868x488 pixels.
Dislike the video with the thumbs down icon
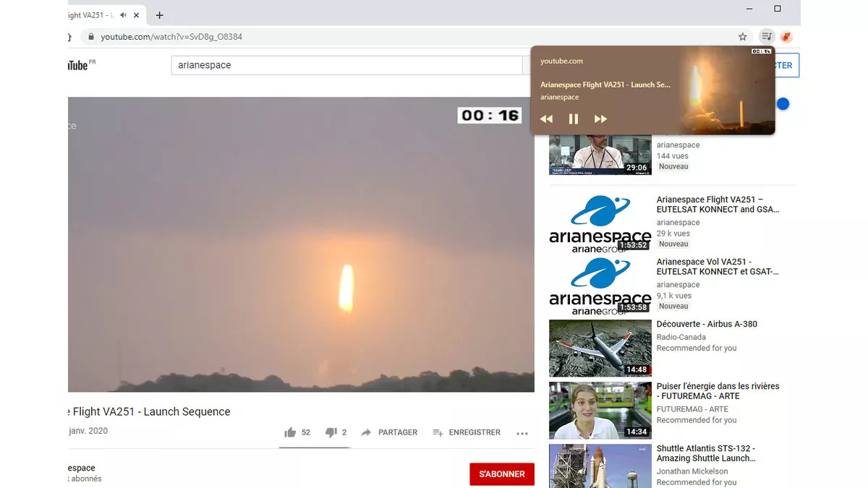point(330,432)
